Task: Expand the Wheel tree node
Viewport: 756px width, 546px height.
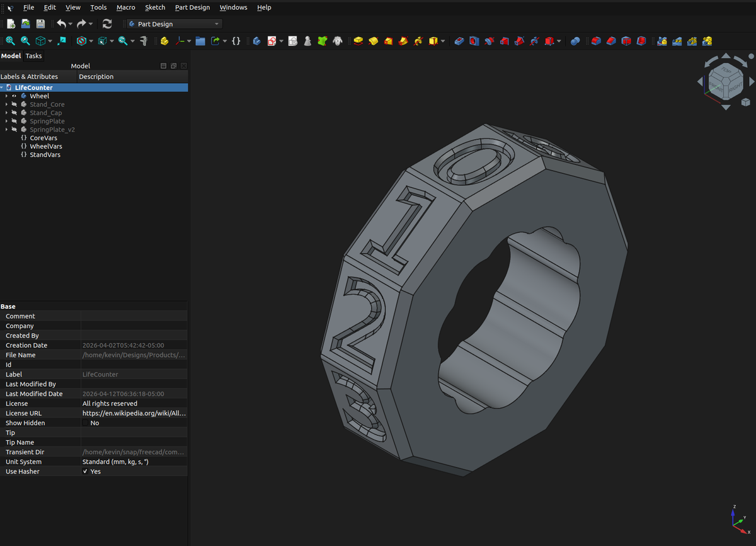Action: (x=6, y=96)
